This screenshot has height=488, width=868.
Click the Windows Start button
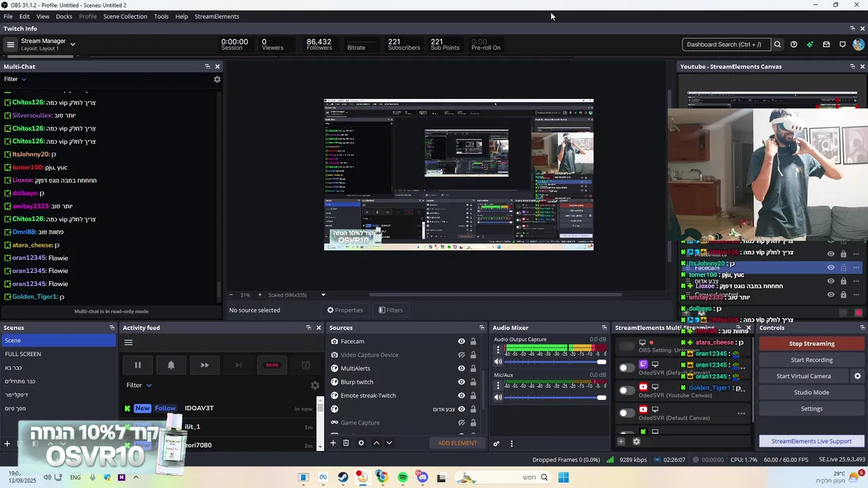563,477
